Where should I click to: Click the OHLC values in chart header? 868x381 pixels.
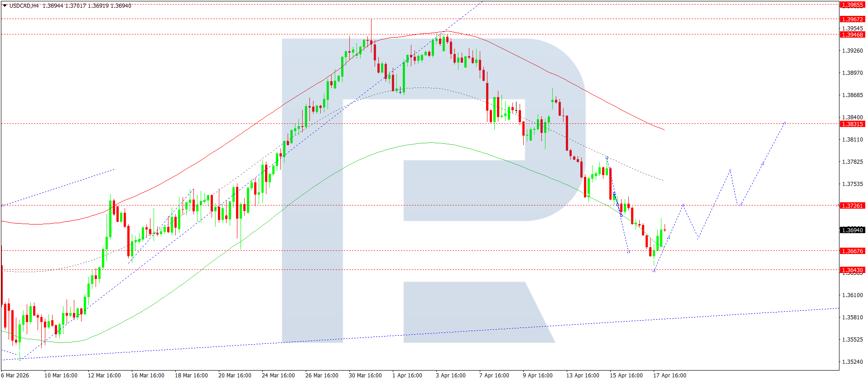pos(87,6)
